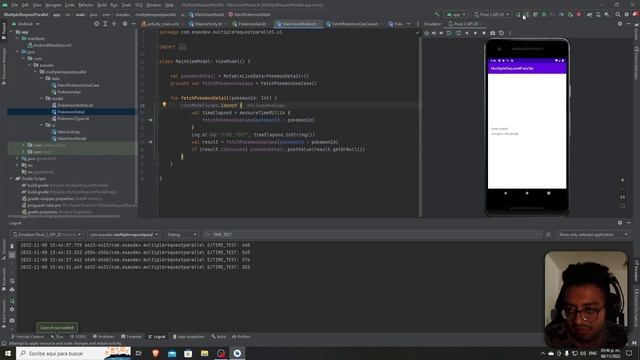
Task: Click the Search Everywhere magnifier icon
Action: (618, 14)
